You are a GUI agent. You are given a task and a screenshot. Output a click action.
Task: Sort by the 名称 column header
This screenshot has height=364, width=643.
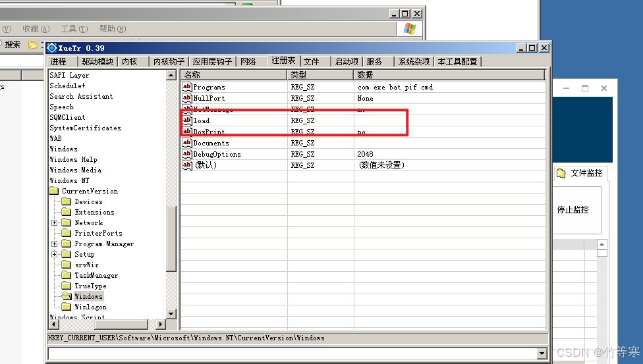(x=233, y=75)
